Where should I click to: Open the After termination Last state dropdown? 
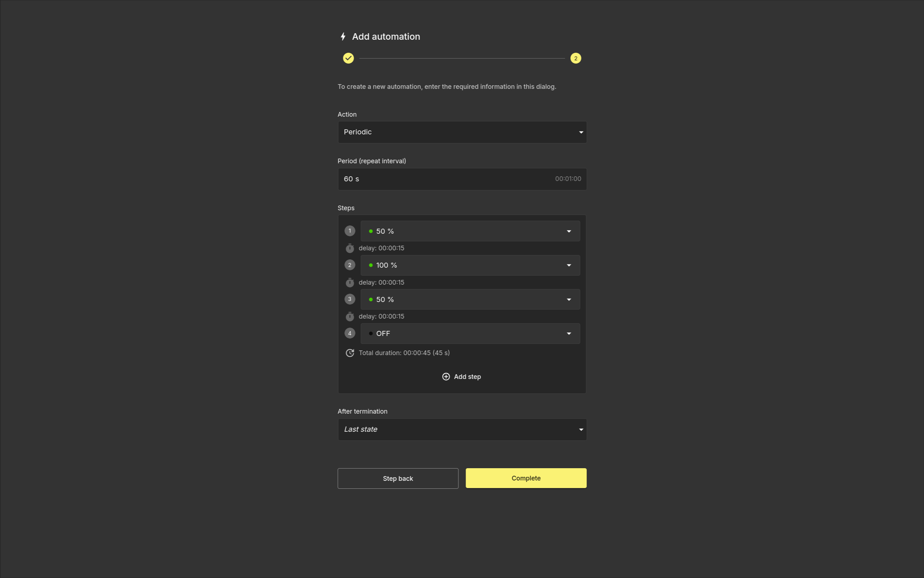coord(462,429)
